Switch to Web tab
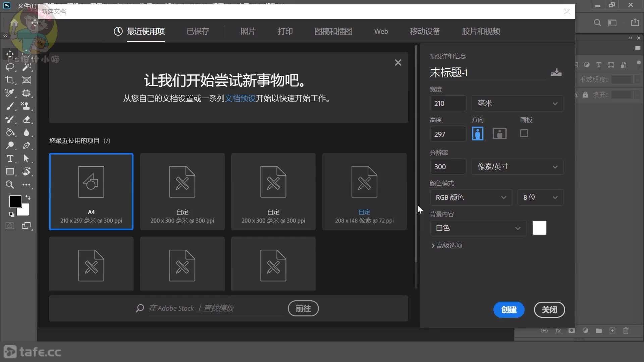This screenshot has height=362, width=644. coord(381,31)
